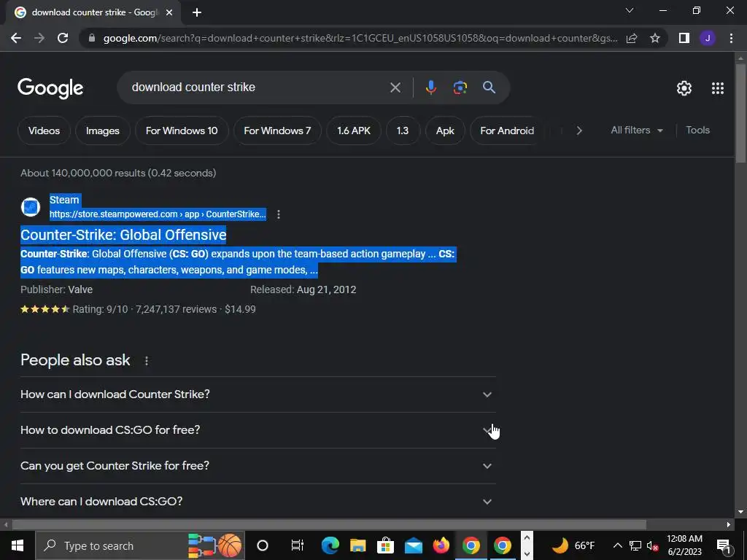The width and height of the screenshot is (747, 560).
Task: Open People also ask options dots
Action: click(147, 361)
